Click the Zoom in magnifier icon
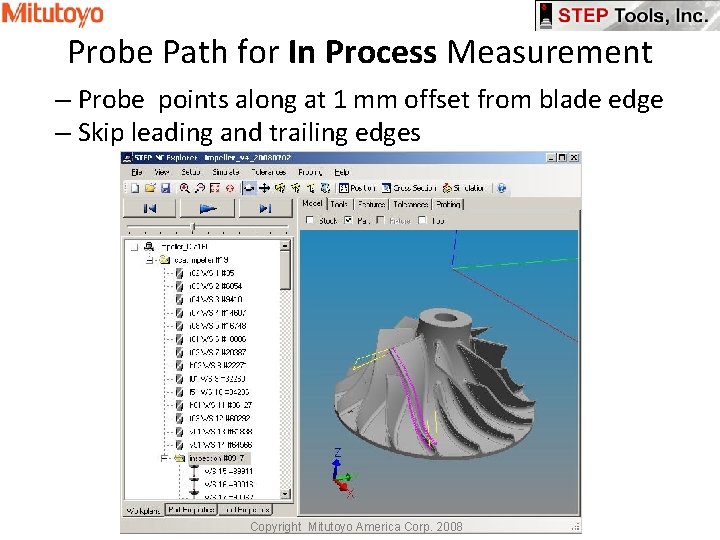This screenshot has height=540, width=720. pyautogui.click(x=185, y=188)
